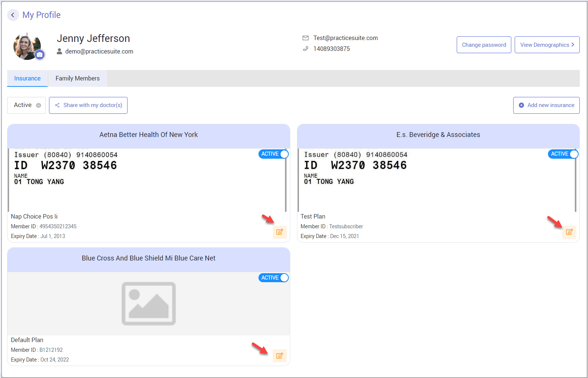Toggle Active switch on E.s. Beveridge card
Image resolution: width=588 pixels, height=378 pixels.
(x=563, y=154)
